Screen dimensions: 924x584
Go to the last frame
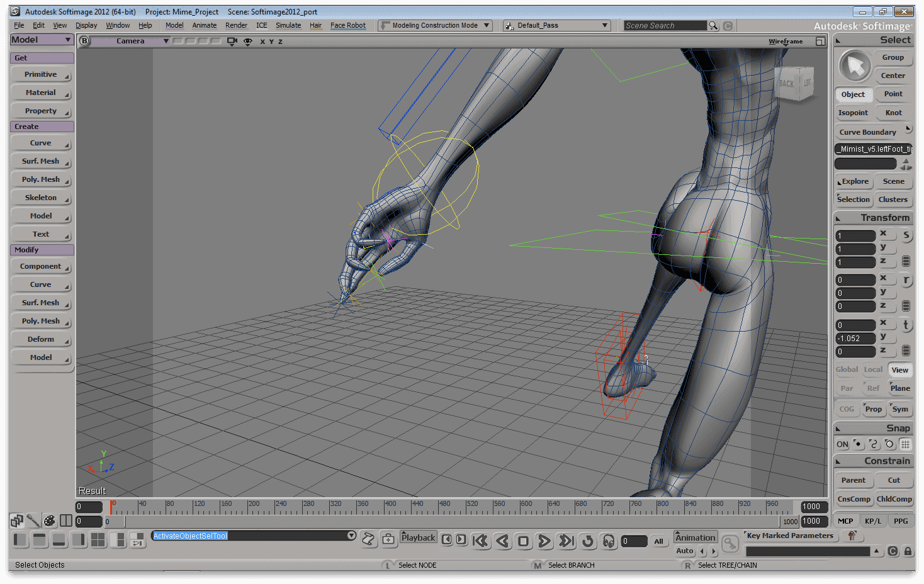[x=566, y=541]
